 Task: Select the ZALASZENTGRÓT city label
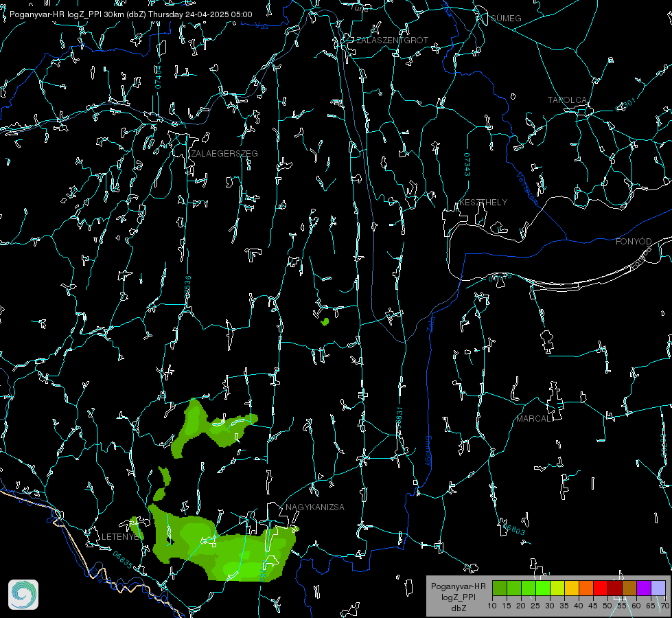point(392,40)
